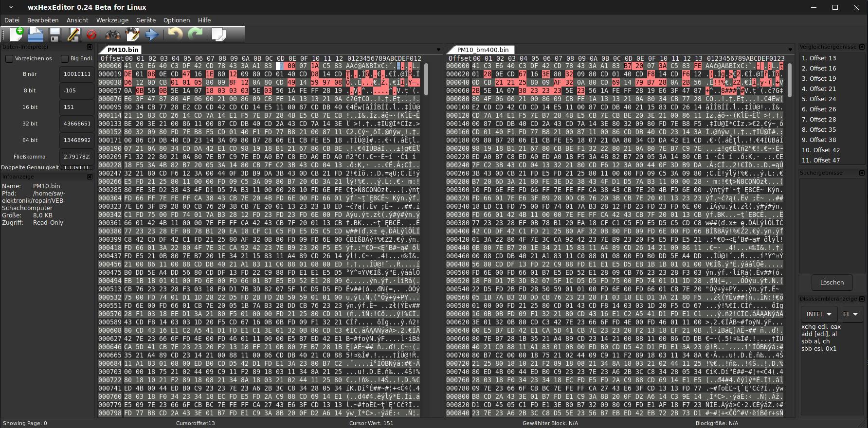The height and width of the screenshot is (428, 868).
Task: Click the 8 bit value field
Action: [76, 90]
